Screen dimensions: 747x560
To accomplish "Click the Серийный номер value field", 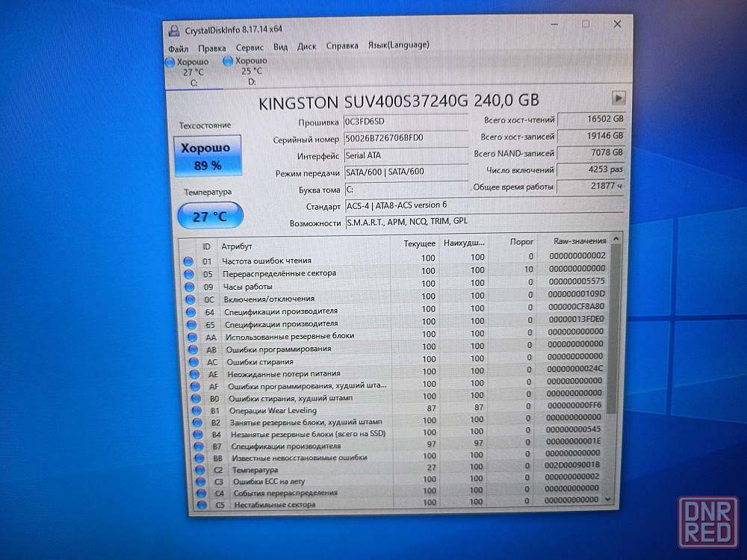I will (404, 138).
